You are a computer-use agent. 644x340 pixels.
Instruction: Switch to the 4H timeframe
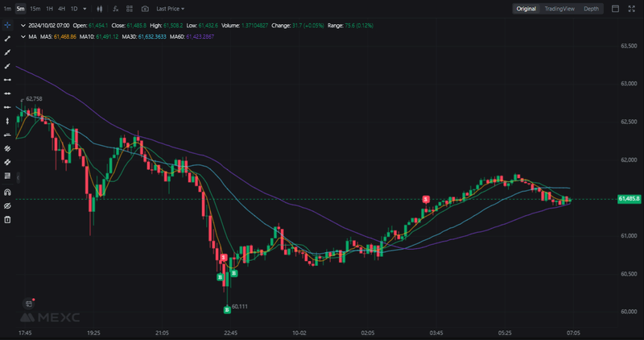61,9
